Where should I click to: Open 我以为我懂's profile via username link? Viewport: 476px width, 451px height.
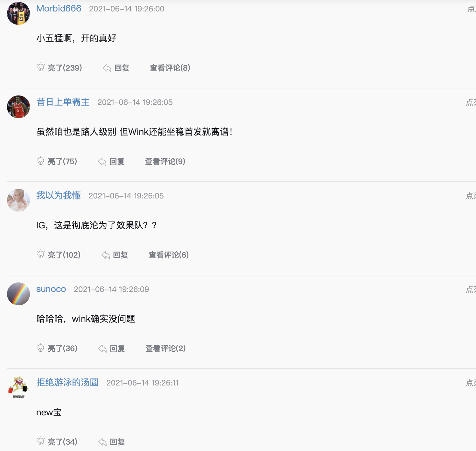pyautogui.click(x=59, y=195)
